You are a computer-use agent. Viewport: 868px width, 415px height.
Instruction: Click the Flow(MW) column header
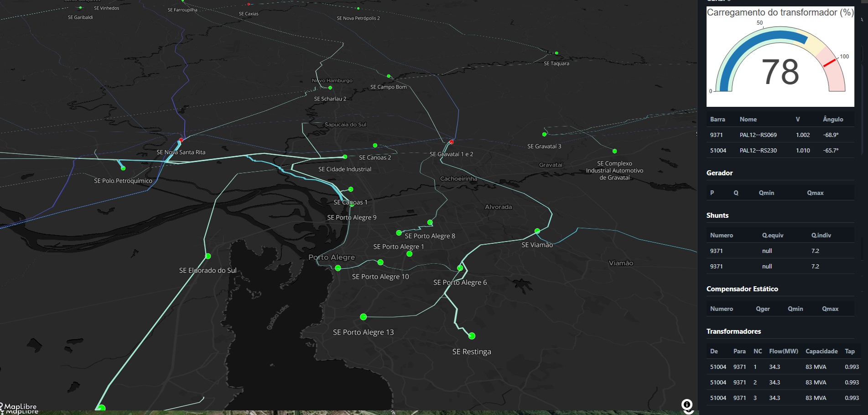pyautogui.click(x=784, y=351)
